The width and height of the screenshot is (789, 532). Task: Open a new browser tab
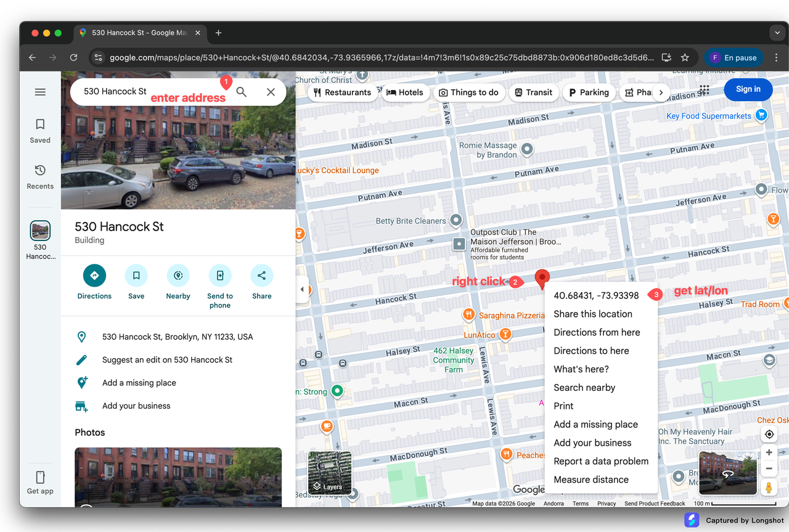point(218,33)
